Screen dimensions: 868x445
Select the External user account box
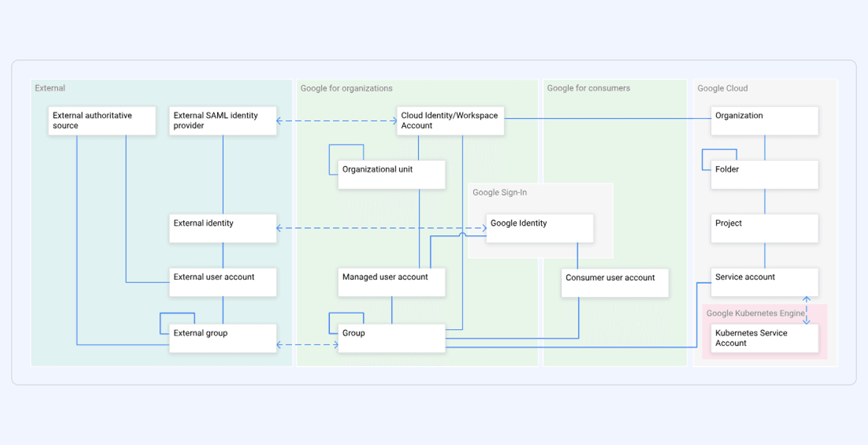(x=223, y=282)
